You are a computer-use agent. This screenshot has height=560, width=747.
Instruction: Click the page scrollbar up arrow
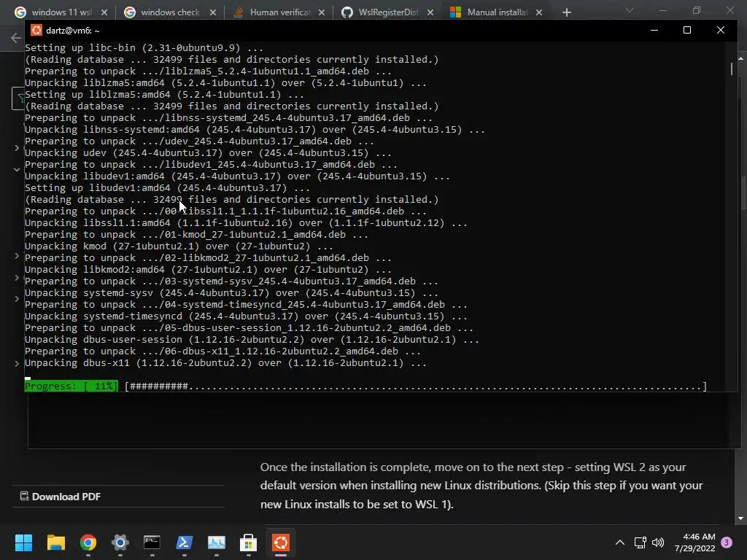741,58
